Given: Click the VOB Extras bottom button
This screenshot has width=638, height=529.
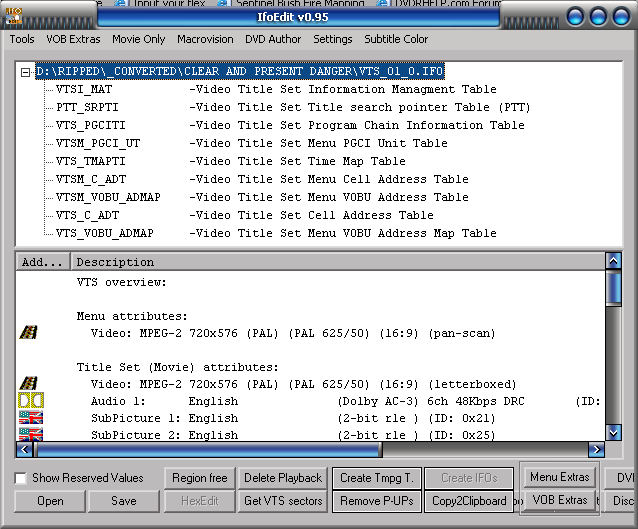Looking at the screenshot, I should 559,500.
